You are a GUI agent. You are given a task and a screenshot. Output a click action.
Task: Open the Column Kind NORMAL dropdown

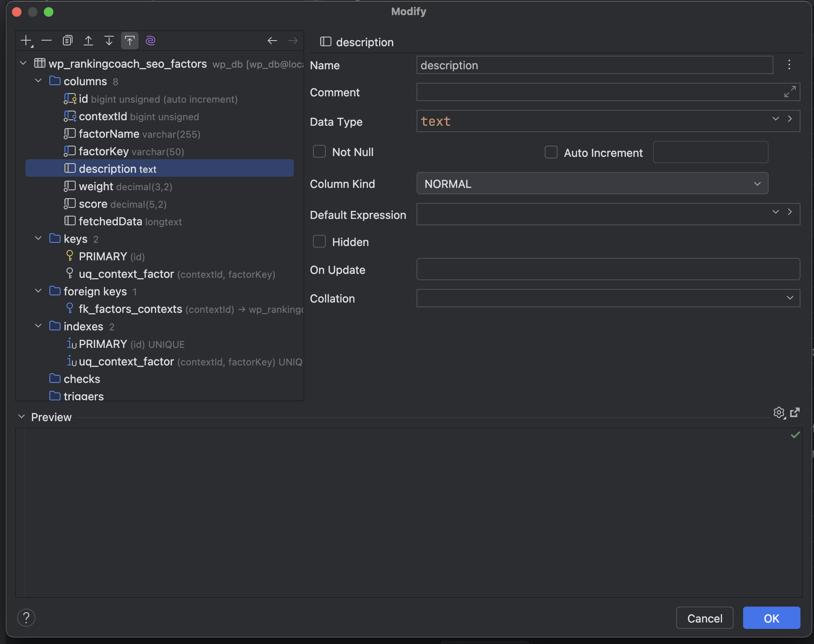coord(592,183)
